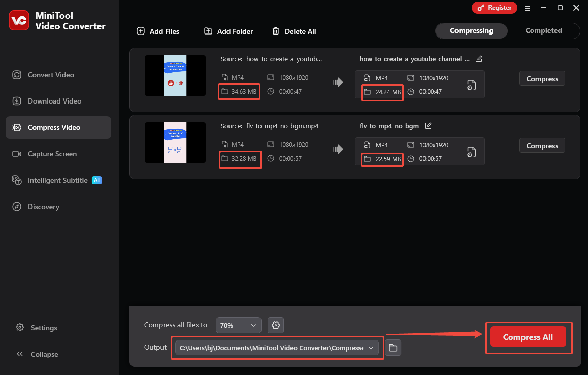Click Add Files to import videos

157,31
